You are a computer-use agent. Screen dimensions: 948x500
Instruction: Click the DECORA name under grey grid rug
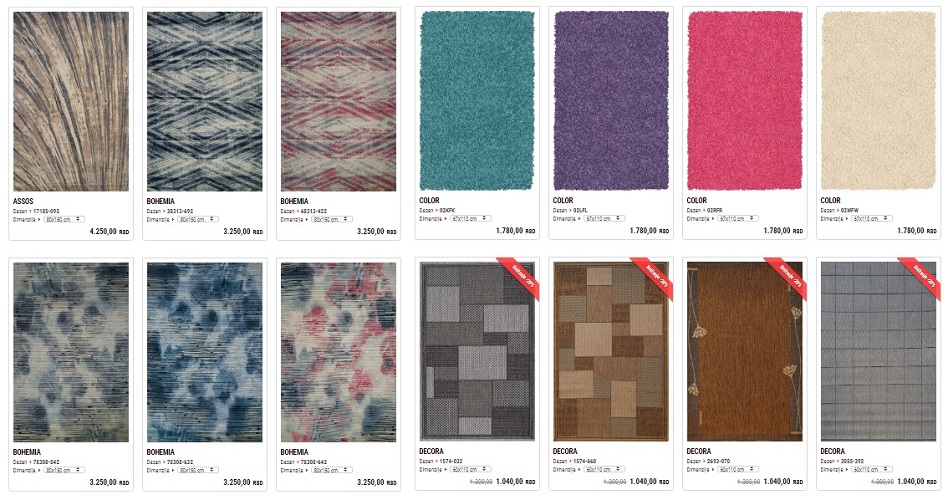coord(833,451)
